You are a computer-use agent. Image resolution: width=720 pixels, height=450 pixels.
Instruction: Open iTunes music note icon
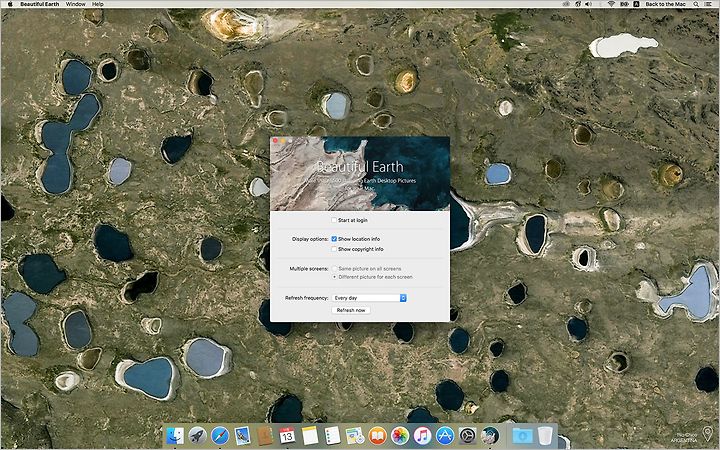[x=422, y=435]
